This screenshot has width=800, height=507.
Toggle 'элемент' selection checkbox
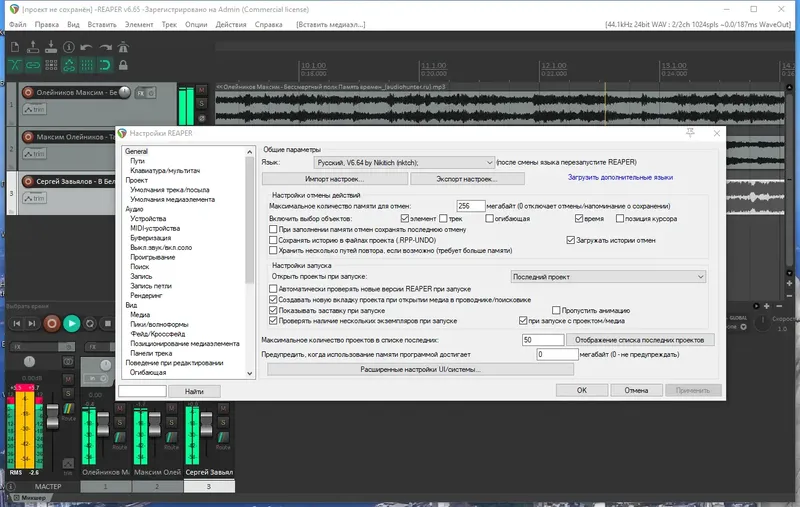(x=405, y=218)
